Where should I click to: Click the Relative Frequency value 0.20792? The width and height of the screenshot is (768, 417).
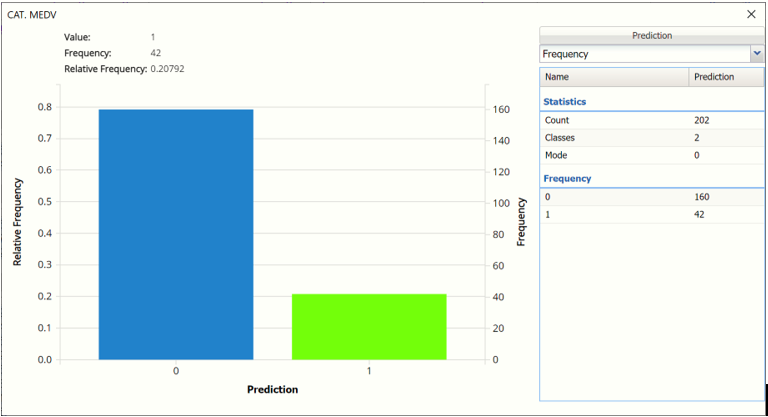(166, 69)
